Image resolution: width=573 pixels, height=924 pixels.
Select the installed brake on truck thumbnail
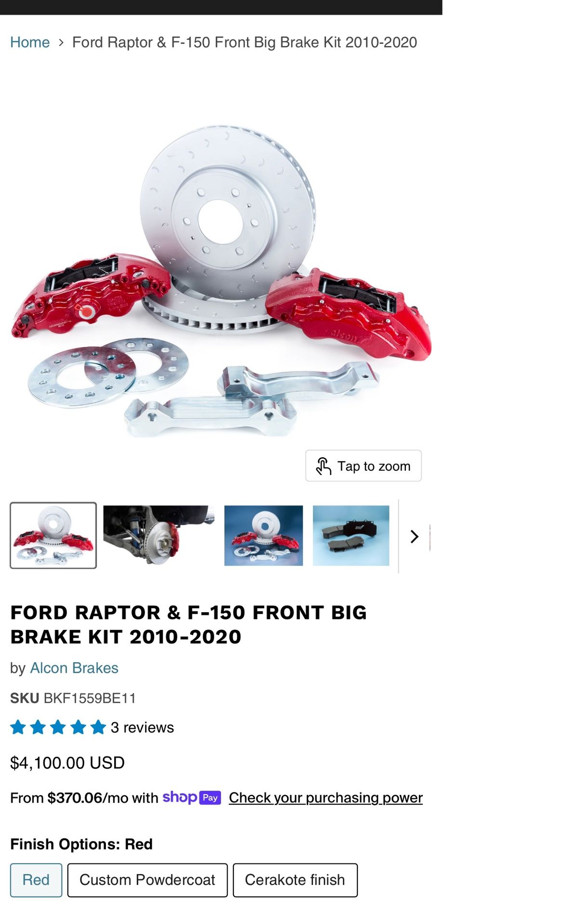pyautogui.click(x=159, y=535)
